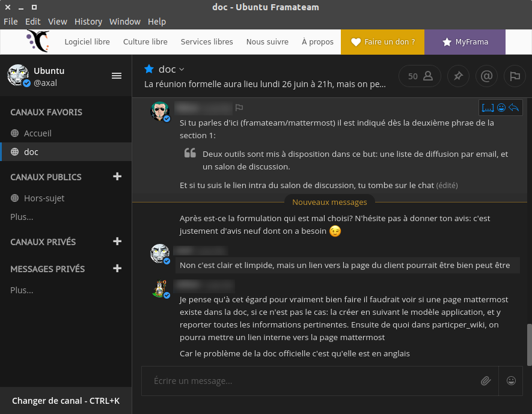The width and height of the screenshot is (532, 414).
Task: Toggle the favorite star for doc channel
Action: pyautogui.click(x=149, y=69)
